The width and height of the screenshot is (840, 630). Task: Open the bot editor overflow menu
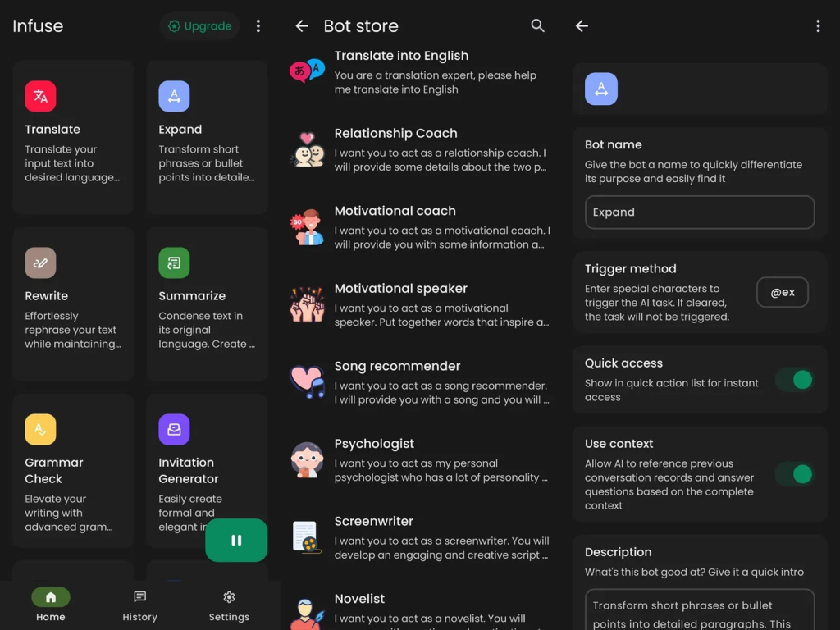(x=818, y=26)
